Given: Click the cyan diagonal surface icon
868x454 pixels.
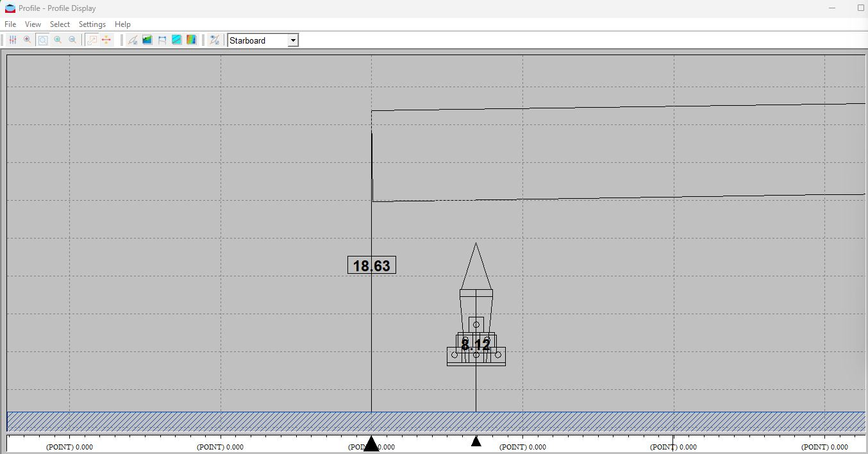Looking at the screenshot, I should click(x=177, y=40).
